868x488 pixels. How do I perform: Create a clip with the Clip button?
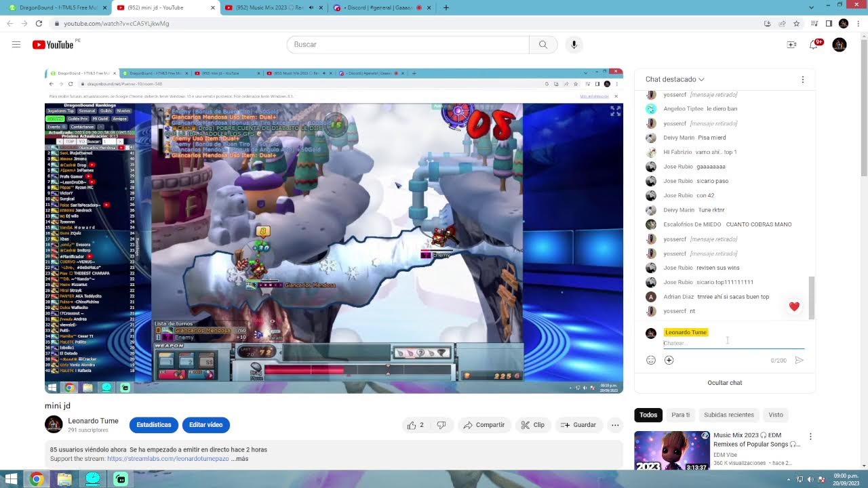click(x=533, y=425)
